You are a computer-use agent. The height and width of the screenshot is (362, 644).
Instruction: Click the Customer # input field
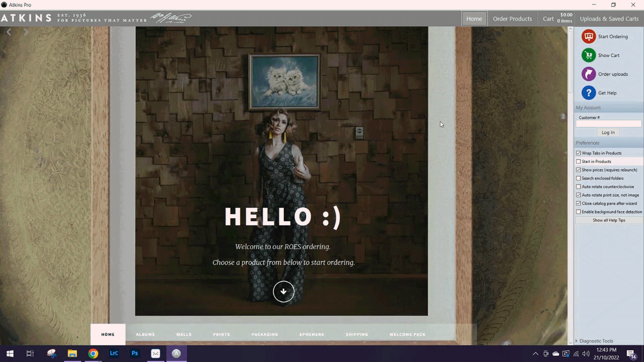609,124
